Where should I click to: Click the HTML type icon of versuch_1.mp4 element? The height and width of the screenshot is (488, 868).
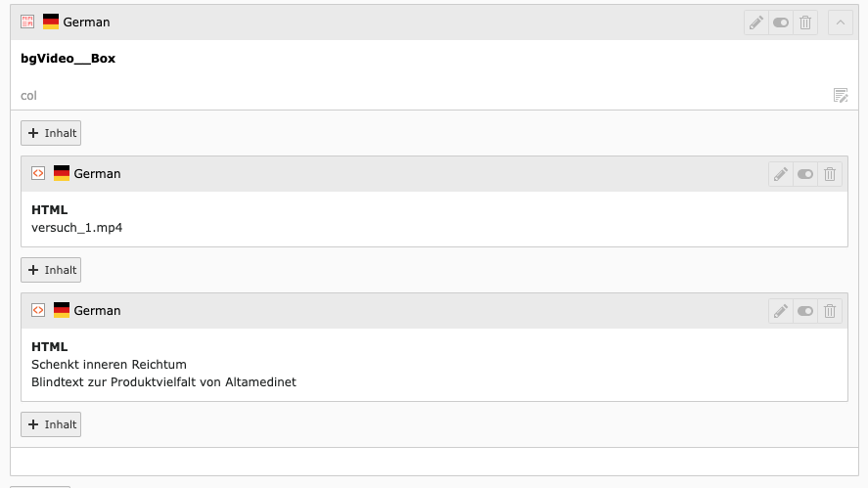(38, 173)
